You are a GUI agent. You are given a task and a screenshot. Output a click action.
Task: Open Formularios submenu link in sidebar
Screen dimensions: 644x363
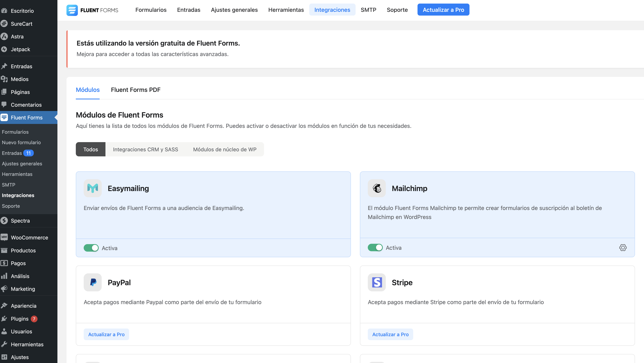15,132
